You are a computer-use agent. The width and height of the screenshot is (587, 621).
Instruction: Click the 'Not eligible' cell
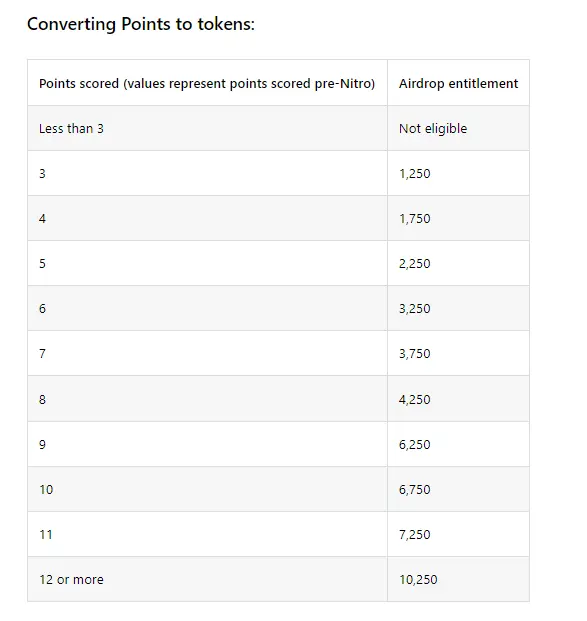[458, 128]
